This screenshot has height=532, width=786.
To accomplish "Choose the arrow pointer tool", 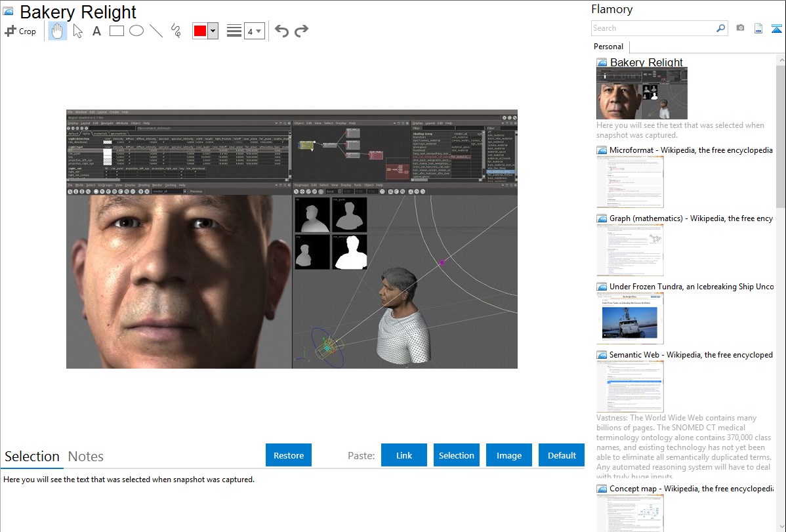I will point(77,31).
